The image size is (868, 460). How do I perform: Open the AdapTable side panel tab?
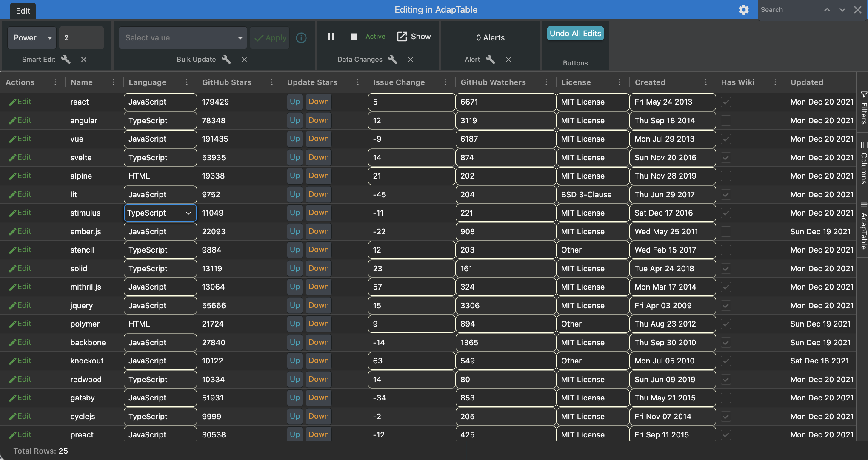(x=863, y=226)
